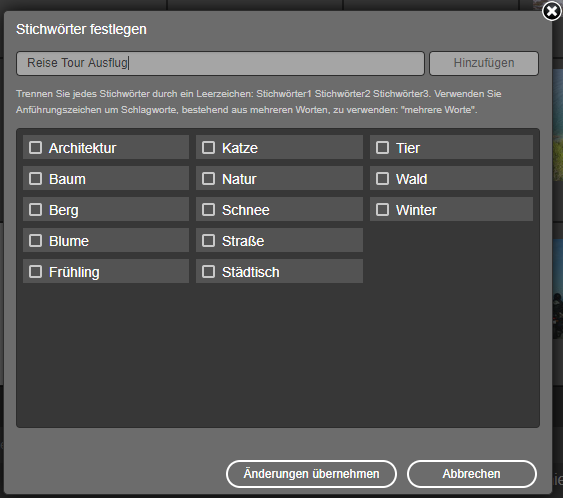The width and height of the screenshot is (563, 498).
Task: Tick the Natur checkbox
Action: tap(209, 178)
